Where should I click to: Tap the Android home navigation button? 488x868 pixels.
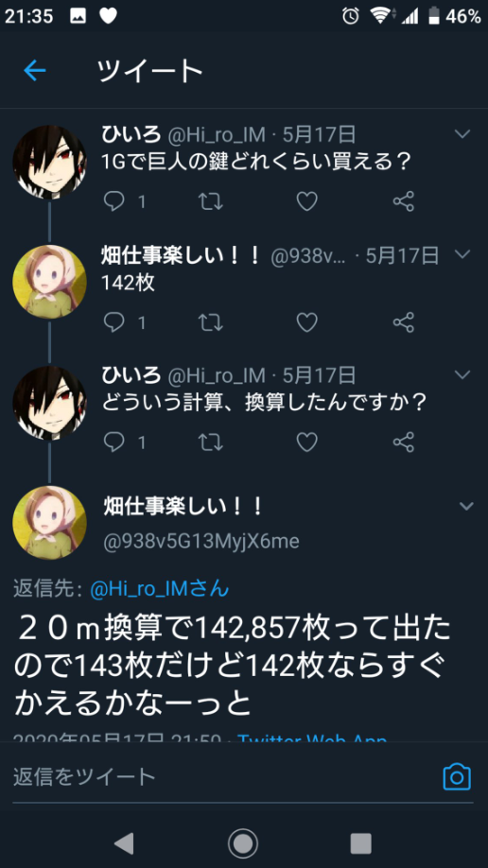click(243, 843)
